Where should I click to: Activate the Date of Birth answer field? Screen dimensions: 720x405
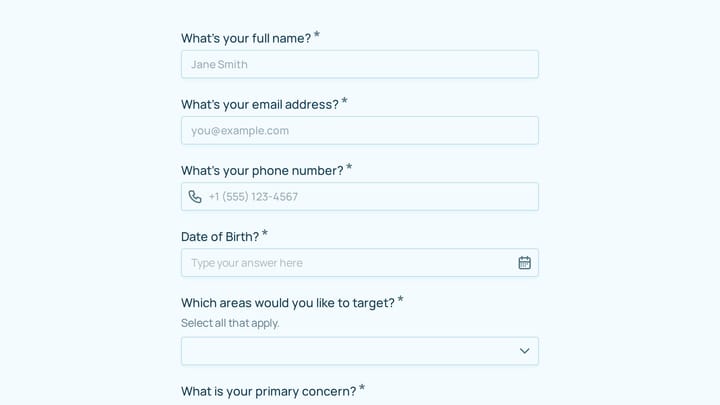360,263
